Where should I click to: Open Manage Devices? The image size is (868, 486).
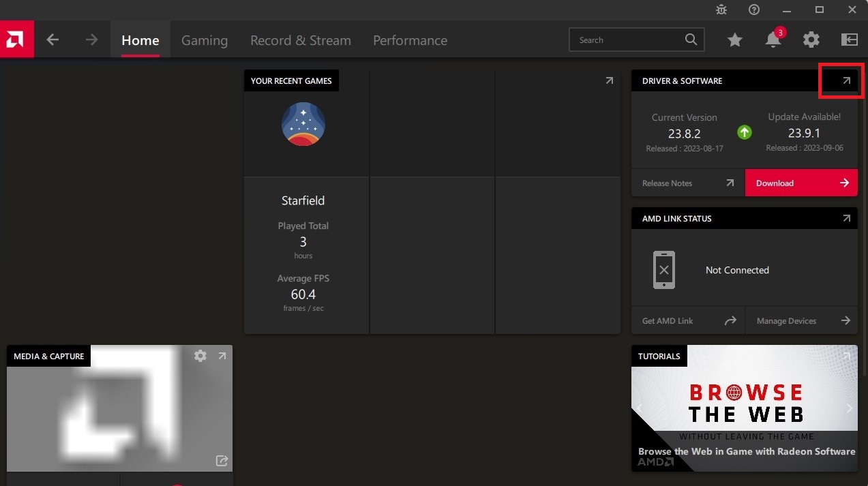(801, 320)
